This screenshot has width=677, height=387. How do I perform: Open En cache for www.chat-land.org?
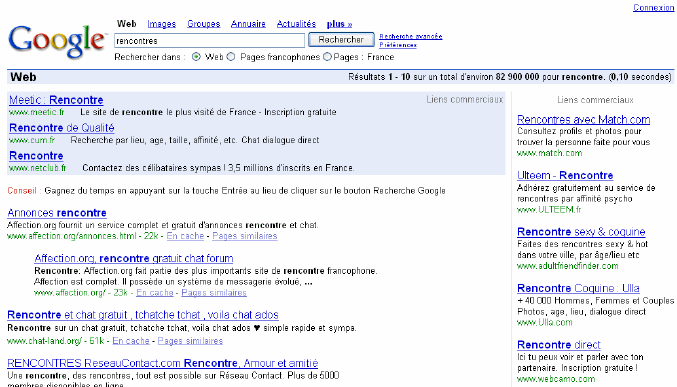tap(131, 341)
